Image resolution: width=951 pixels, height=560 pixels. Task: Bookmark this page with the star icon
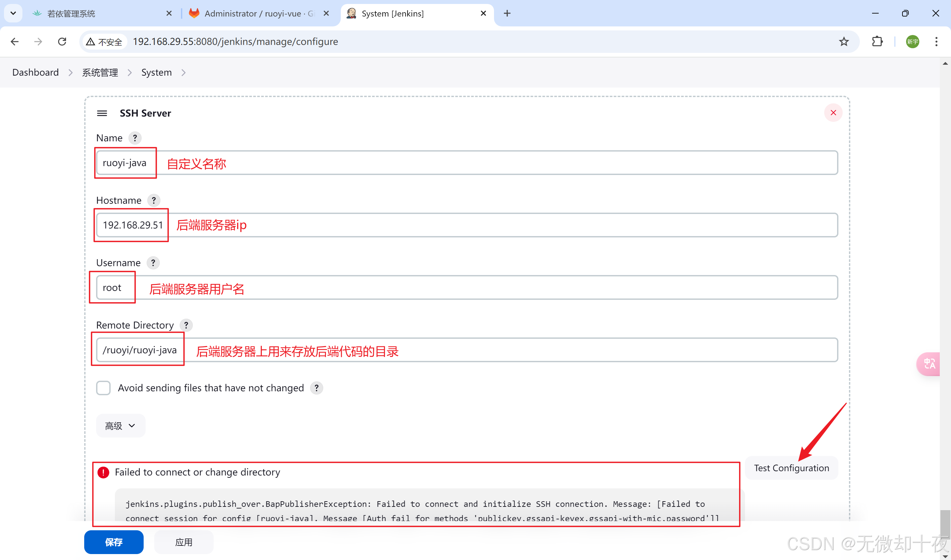pos(844,42)
